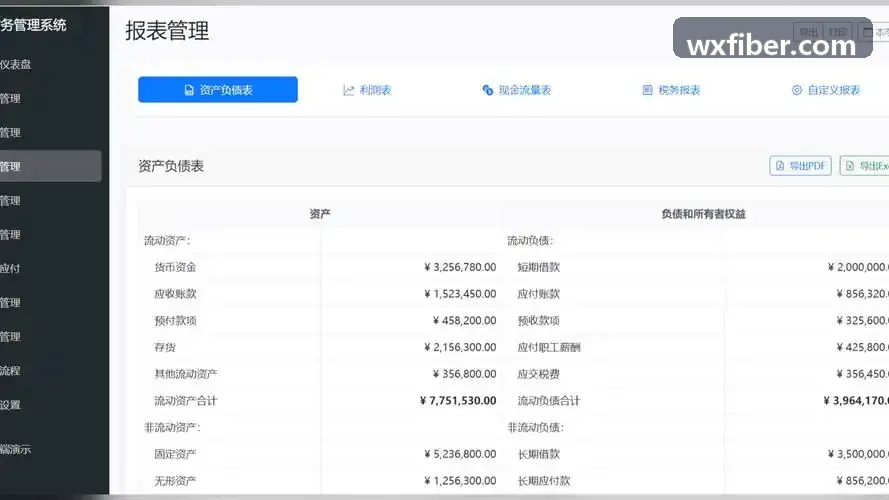Open 仪表盘 in the sidebar
The height and width of the screenshot is (500, 889).
click(x=16, y=65)
